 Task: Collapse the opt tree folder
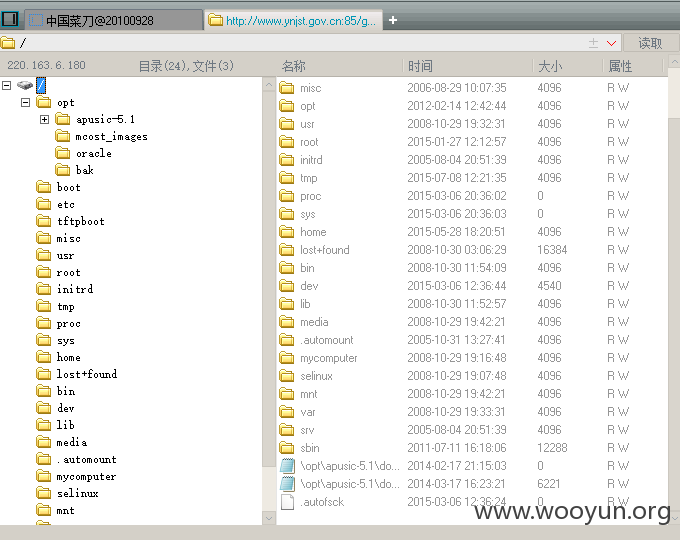tap(26, 102)
